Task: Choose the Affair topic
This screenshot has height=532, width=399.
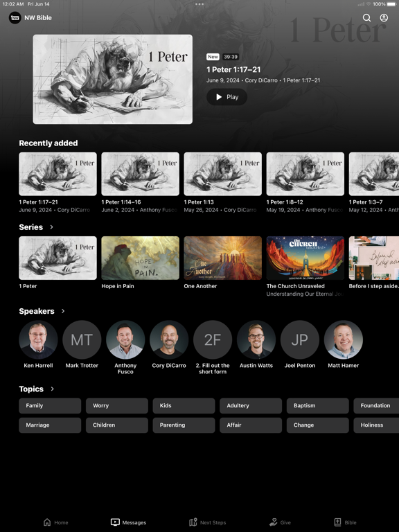Action: tap(251, 425)
